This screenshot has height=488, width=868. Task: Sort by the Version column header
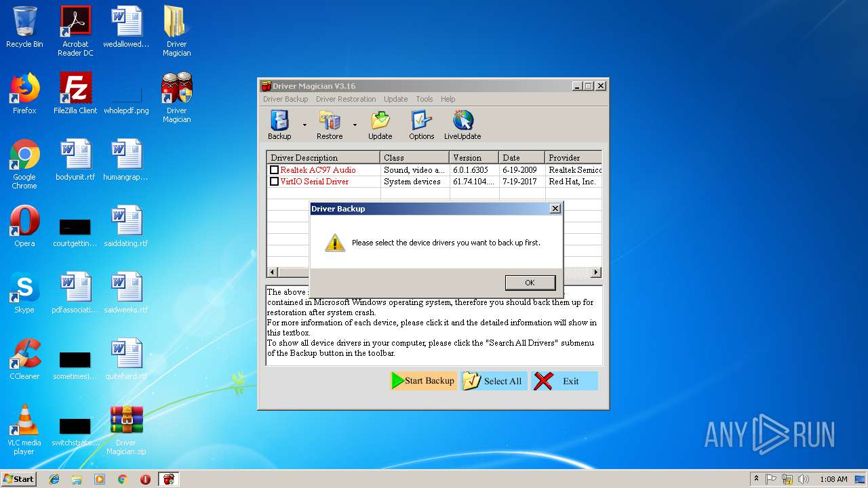(x=474, y=158)
